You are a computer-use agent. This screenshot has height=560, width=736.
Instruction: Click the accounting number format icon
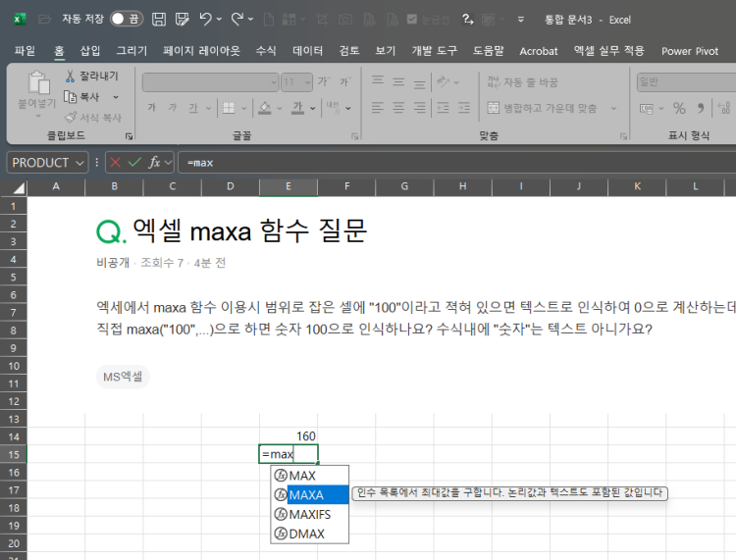(x=647, y=109)
